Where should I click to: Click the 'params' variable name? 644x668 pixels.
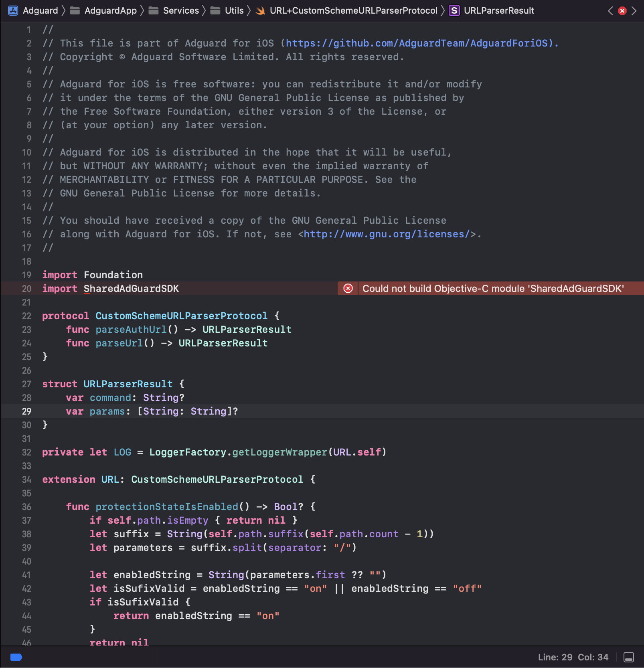tap(107, 411)
